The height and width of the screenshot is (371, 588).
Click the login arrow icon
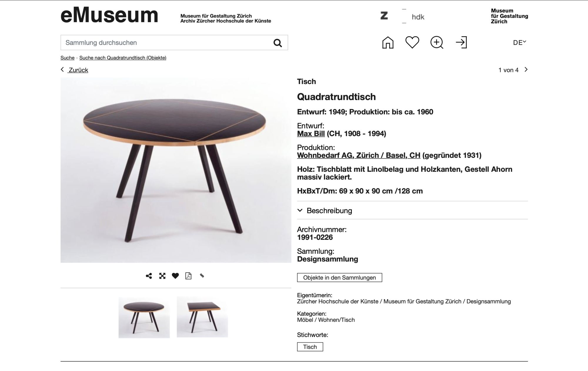(461, 42)
